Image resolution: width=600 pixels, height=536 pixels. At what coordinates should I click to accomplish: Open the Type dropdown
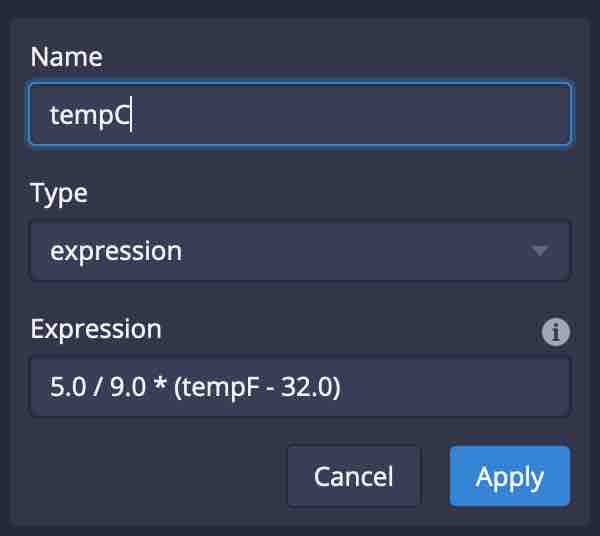tap(300, 250)
